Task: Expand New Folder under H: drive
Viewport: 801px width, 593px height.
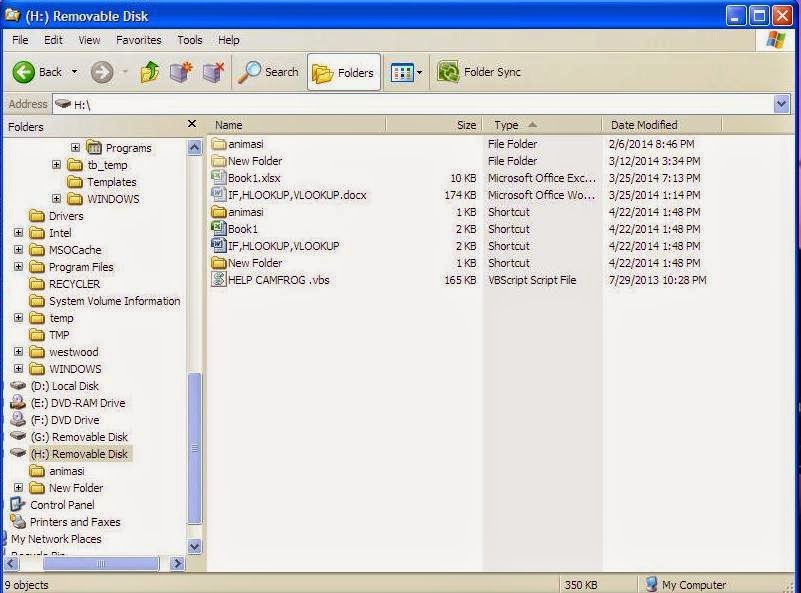Action: (x=18, y=488)
